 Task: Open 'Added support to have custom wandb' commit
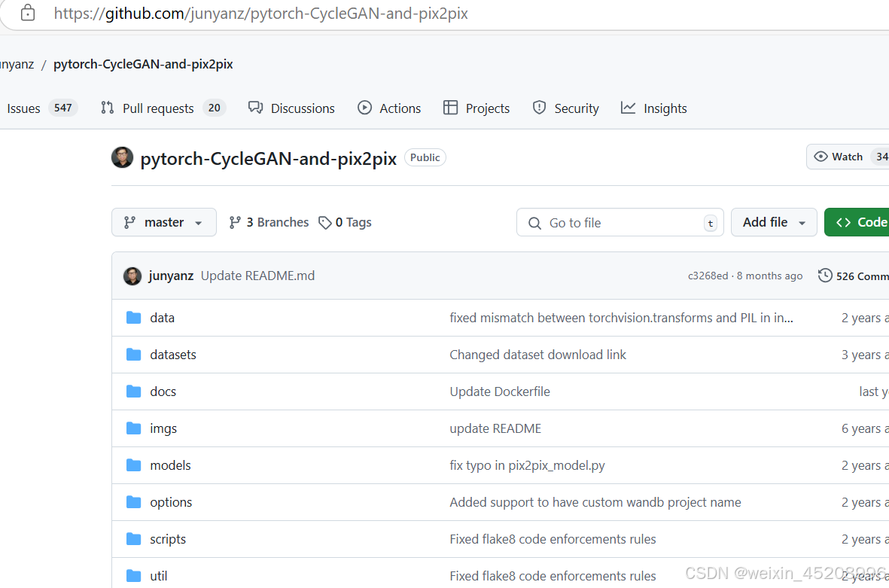[595, 502]
